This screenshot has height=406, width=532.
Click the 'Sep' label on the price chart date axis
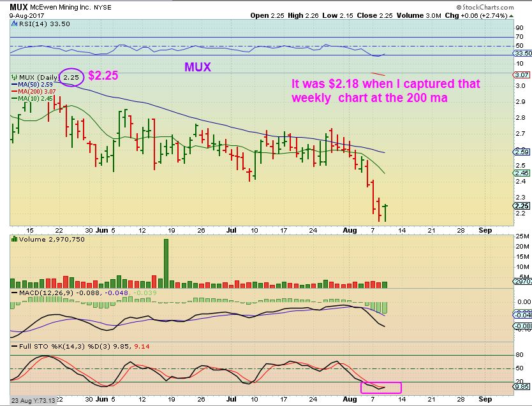coord(485,230)
